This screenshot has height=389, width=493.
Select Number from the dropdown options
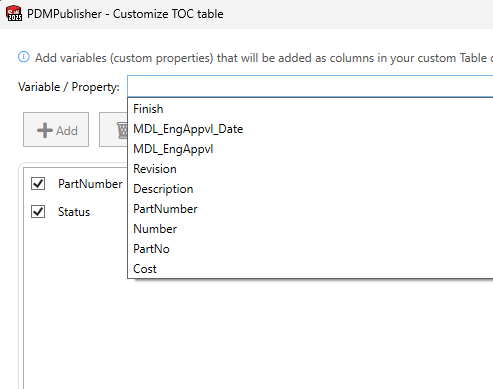(310, 229)
